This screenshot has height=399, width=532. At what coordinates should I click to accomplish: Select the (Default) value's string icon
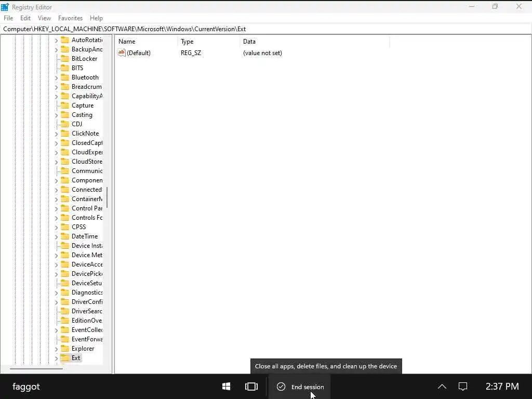[122, 52]
